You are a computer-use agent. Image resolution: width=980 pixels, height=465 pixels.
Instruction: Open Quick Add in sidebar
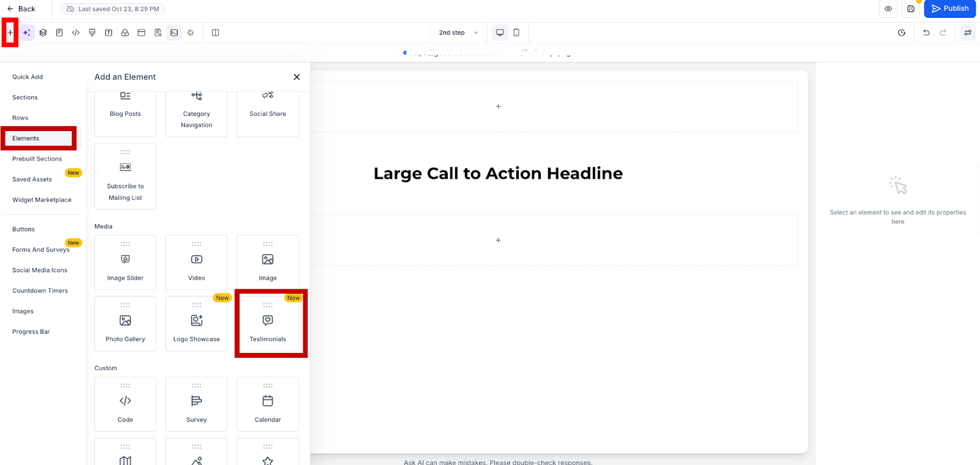tap(28, 77)
